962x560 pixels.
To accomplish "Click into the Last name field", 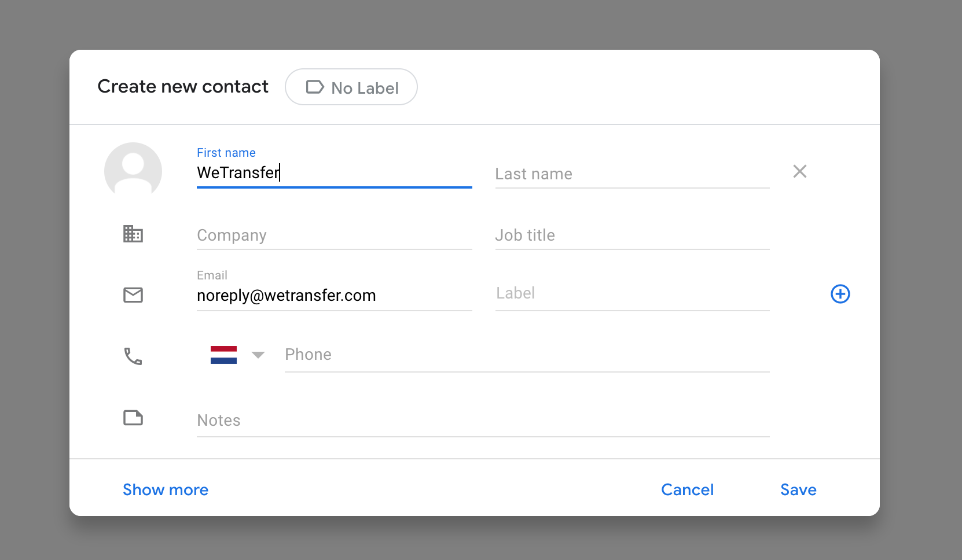I will coord(632,174).
